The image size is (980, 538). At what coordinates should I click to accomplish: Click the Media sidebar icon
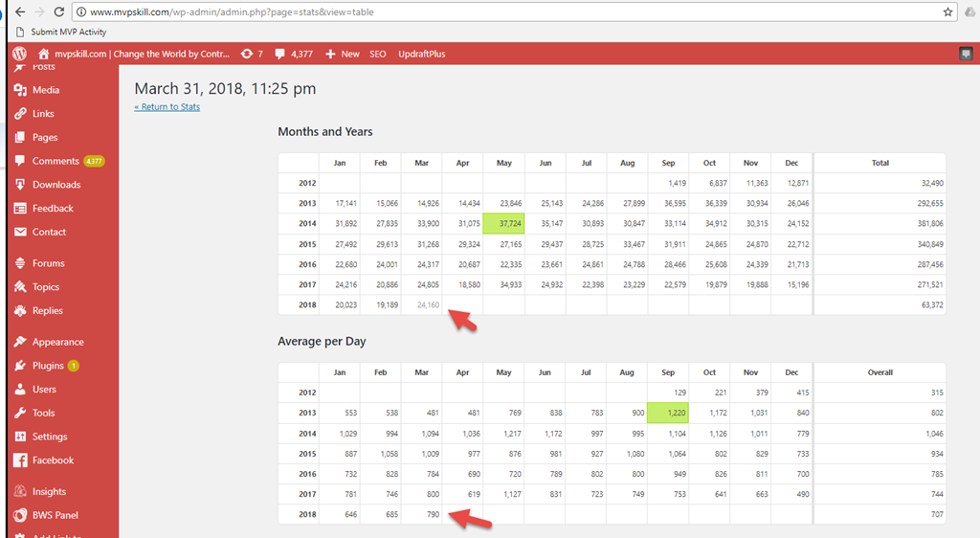[20, 90]
